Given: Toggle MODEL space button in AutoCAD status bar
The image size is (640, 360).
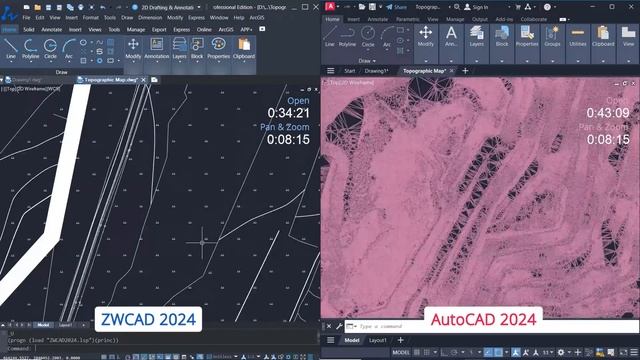Looking at the screenshot, I should point(401,352).
